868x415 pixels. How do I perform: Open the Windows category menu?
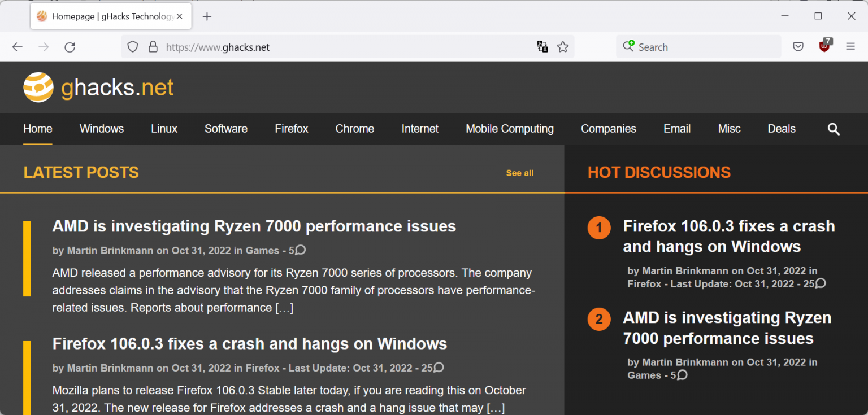[102, 129]
